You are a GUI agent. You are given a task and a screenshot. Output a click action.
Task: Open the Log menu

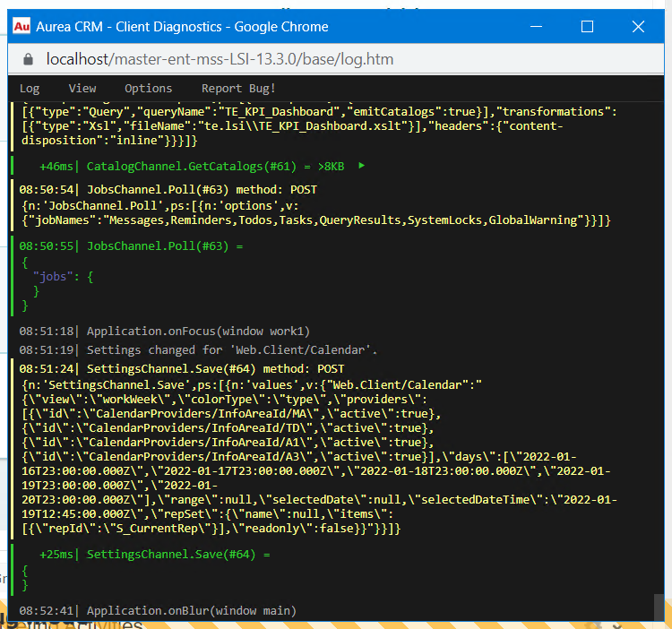coord(30,89)
